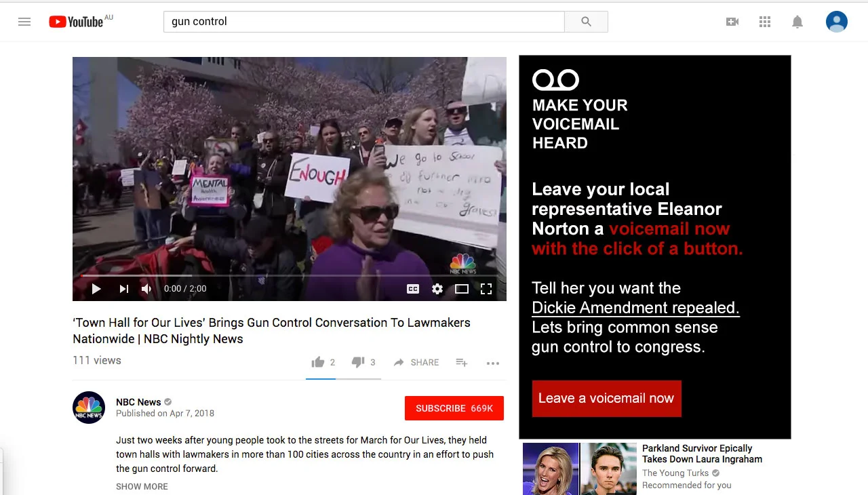Viewport: 868px width, 495px height.
Task: Open 'Parkland Survivor Epically Takes Down' title
Action: (x=702, y=454)
